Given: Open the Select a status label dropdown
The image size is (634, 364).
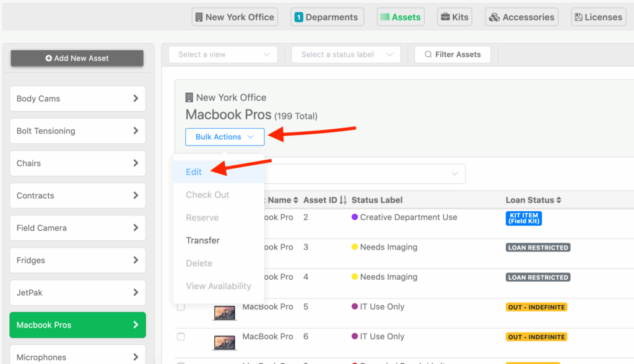Looking at the screenshot, I should pos(345,54).
